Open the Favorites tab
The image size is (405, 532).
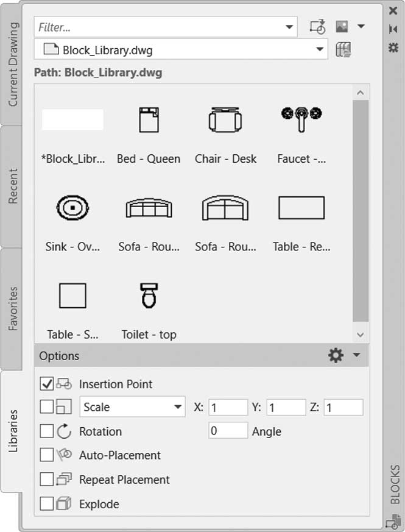(12, 309)
